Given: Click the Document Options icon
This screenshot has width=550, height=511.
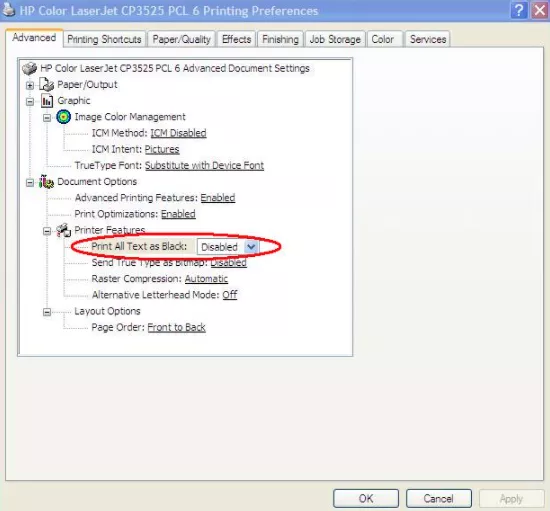Looking at the screenshot, I should pyautogui.click(x=46, y=182).
